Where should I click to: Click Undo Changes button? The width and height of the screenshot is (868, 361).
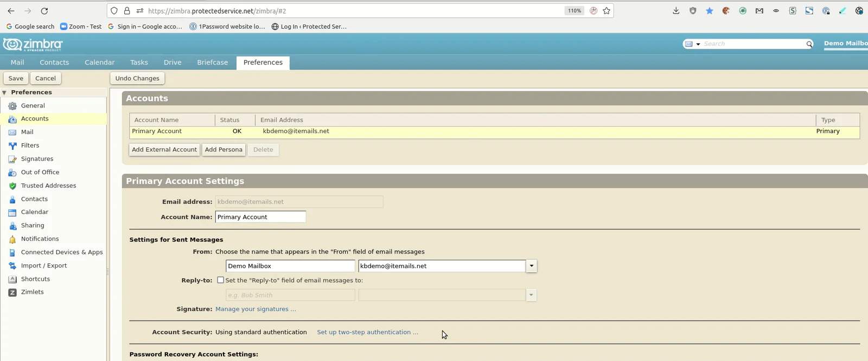(137, 78)
